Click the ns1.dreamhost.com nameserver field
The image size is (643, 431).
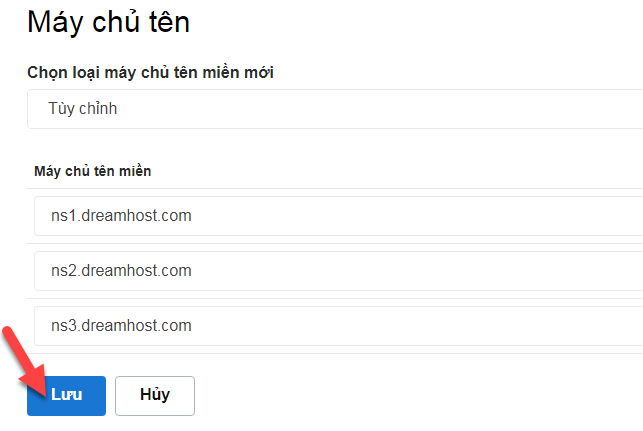point(337,216)
